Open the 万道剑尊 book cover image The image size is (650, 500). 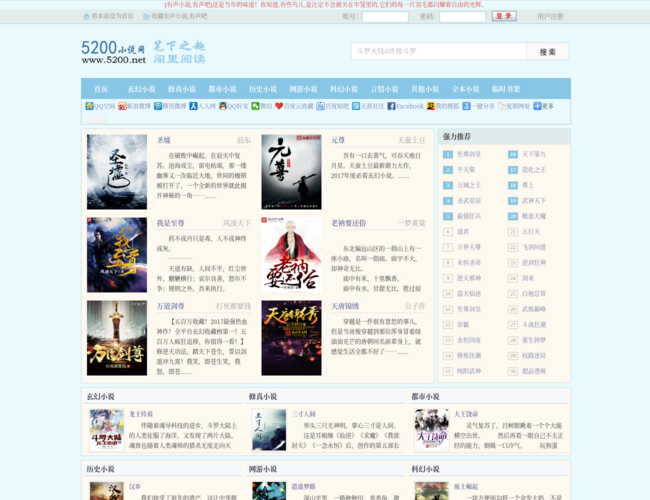117,338
